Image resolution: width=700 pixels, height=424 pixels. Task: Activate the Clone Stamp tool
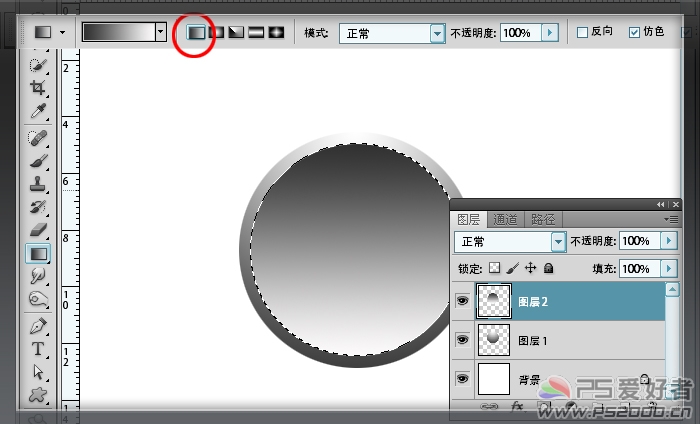[38, 183]
